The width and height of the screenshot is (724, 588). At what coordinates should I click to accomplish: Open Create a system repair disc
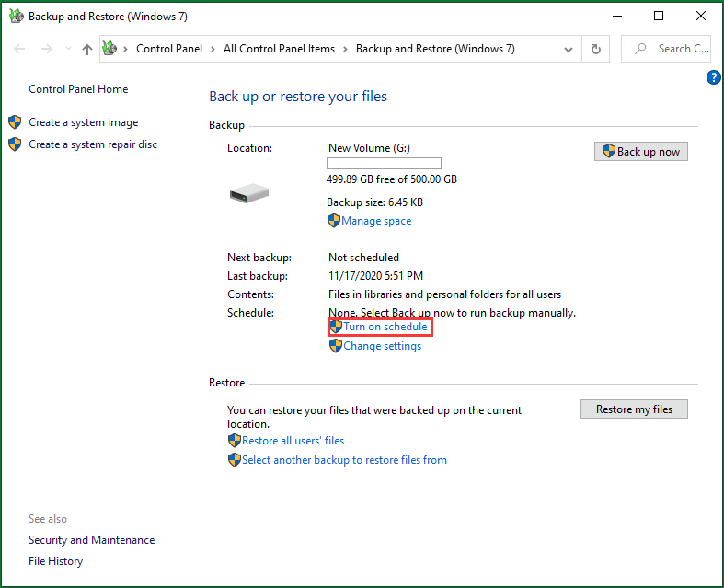click(x=93, y=144)
